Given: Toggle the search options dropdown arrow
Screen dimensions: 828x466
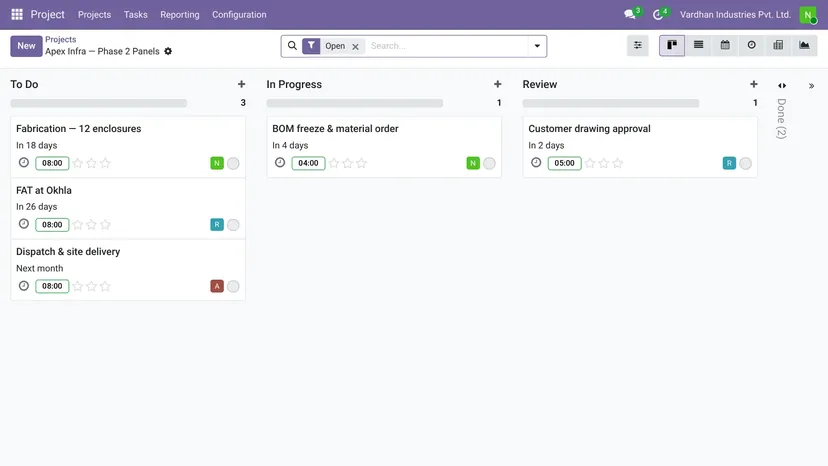Looking at the screenshot, I should click(x=537, y=46).
